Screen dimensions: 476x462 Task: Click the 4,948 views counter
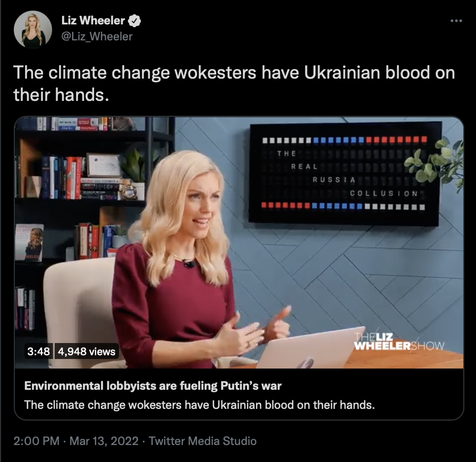(87, 352)
